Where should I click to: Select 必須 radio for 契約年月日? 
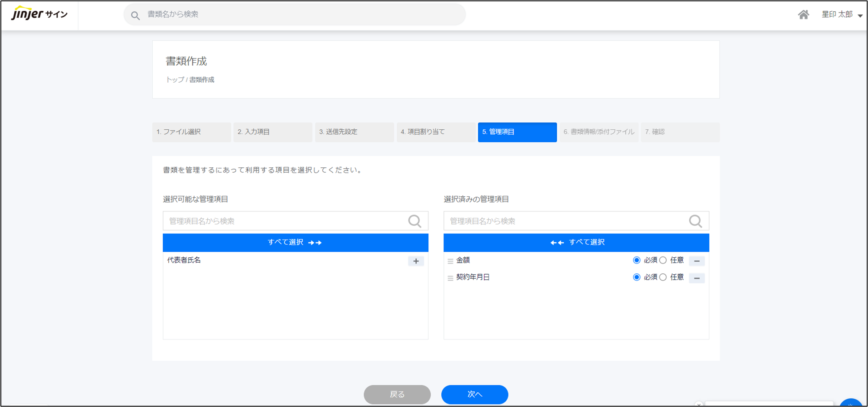pos(637,277)
